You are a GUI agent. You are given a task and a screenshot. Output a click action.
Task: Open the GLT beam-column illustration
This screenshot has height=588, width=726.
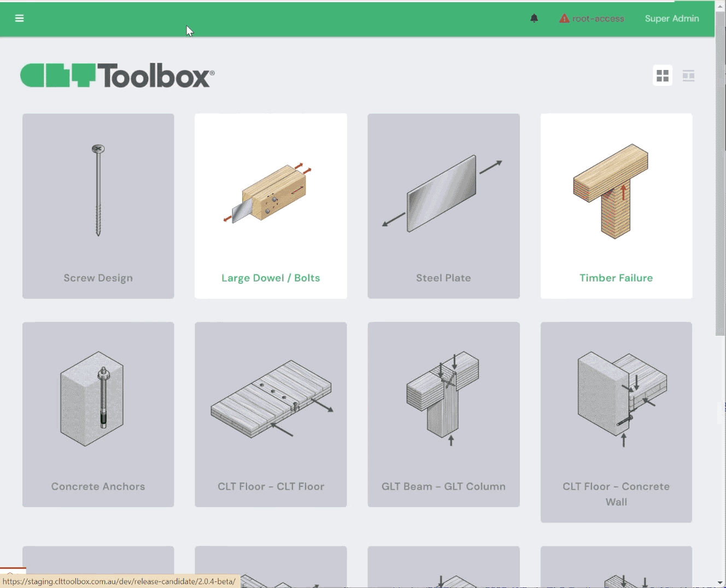(443, 399)
